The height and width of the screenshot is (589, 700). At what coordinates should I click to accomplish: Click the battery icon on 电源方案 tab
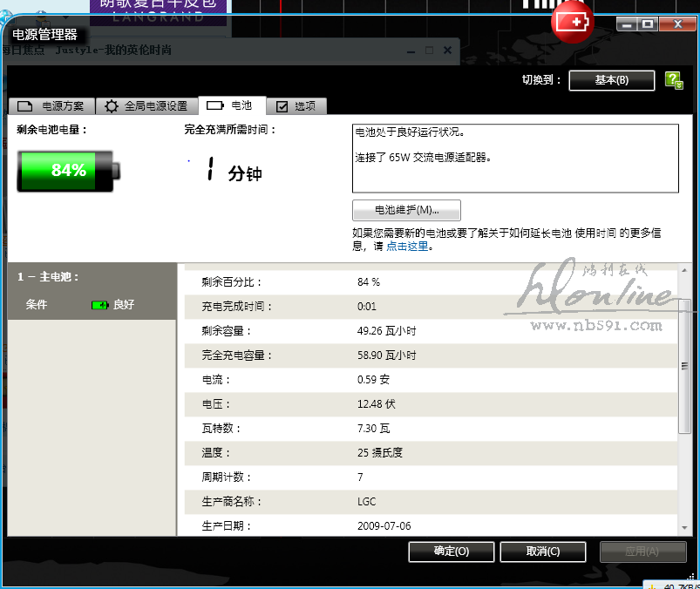tap(25, 106)
